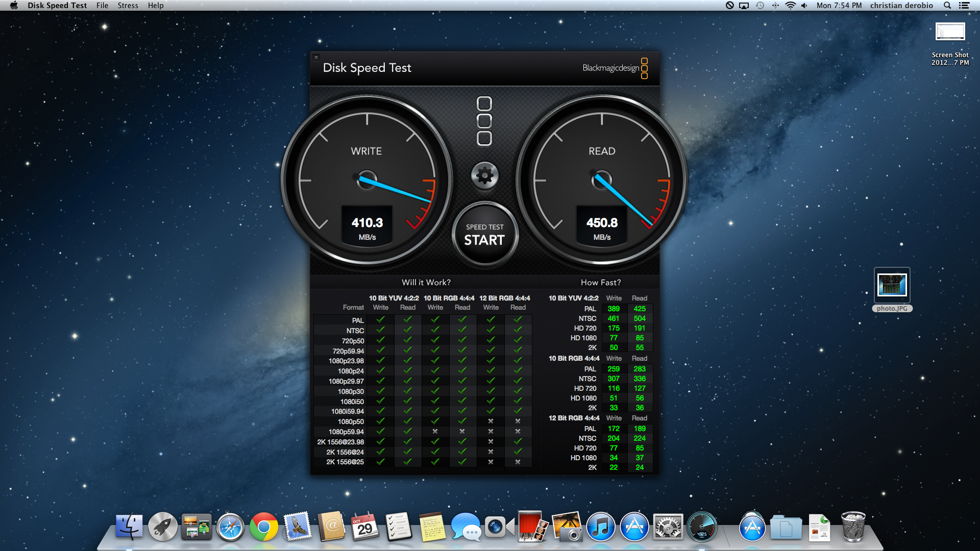Click the Speed Test START button
980x551 pixels.
484,235
